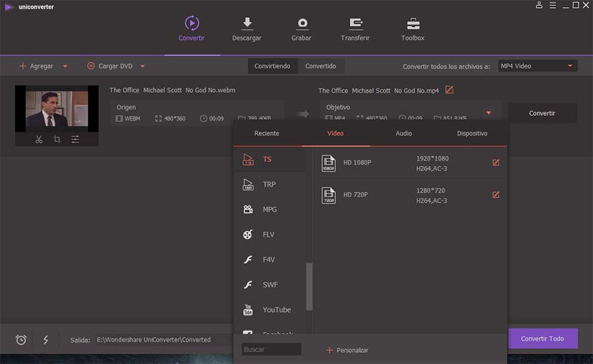Switch to the Audio tab
The height and width of the screenshot is (364, 593).
tap(403, 134)
